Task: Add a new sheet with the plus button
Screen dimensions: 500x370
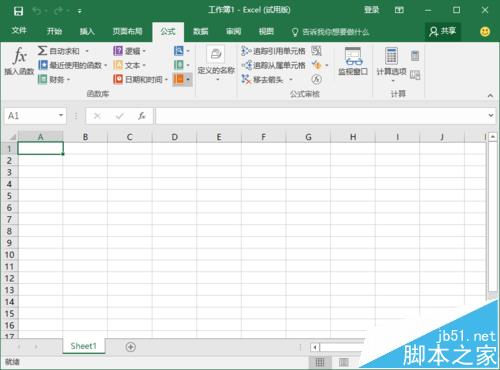Action: (131, 347)
